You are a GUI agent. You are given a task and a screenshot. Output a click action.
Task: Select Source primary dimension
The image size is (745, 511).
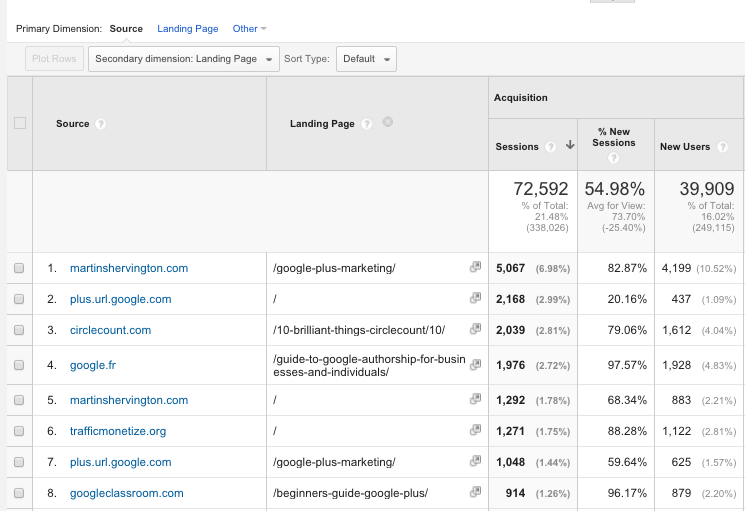point(126,28)
